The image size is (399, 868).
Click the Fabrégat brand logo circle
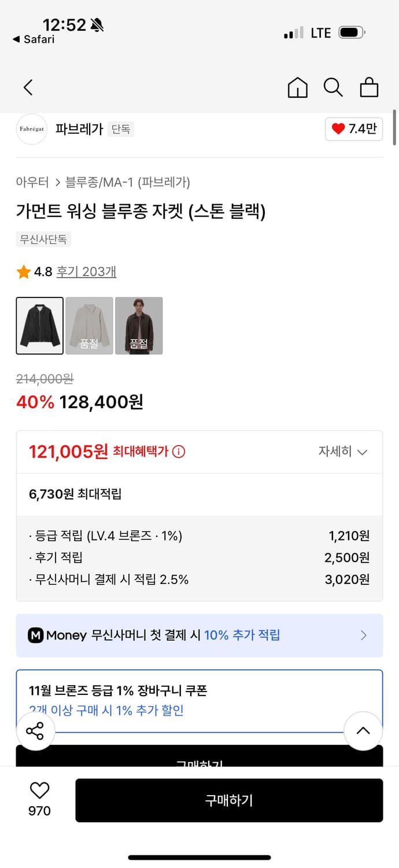click(x=31, y=130)
